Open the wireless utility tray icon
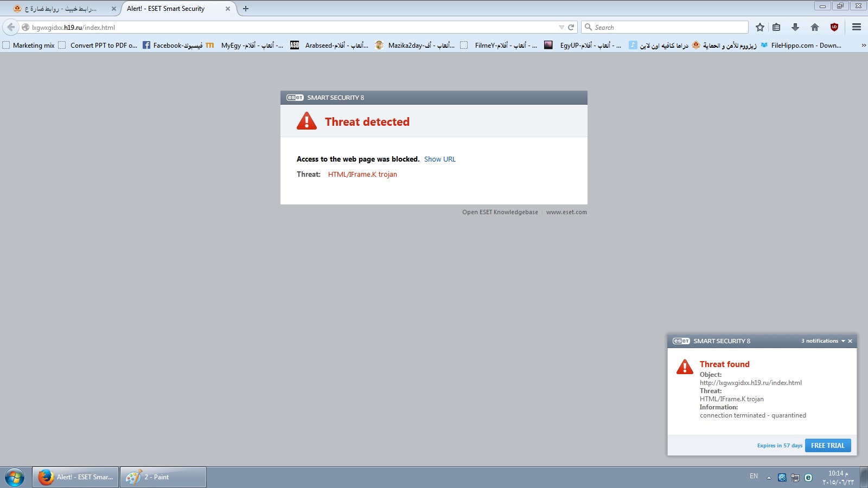The image size is (868, 488). point(782,478)
